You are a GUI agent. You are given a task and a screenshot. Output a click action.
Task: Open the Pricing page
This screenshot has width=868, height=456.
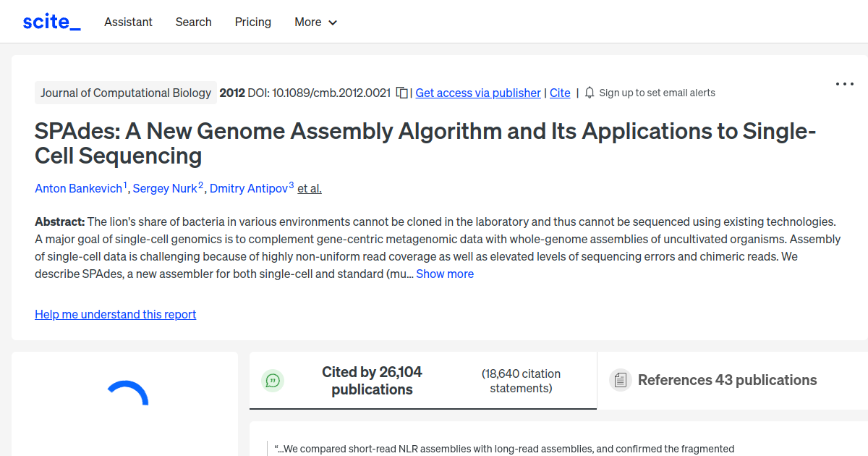tap(253, 22)
